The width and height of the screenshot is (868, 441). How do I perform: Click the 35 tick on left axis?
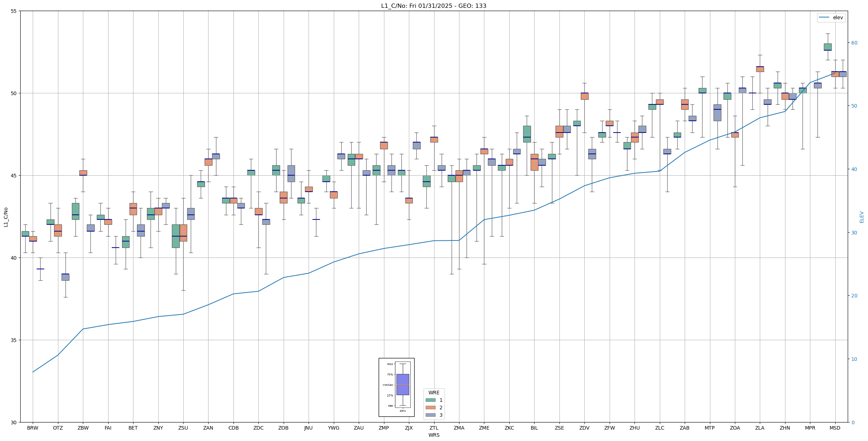point(14,340)
